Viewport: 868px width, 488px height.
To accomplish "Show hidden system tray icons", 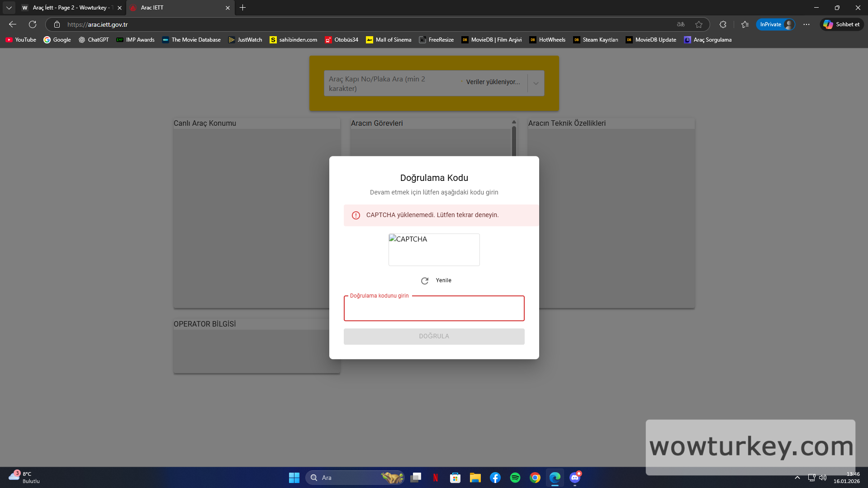I will (x=797, y=478).
